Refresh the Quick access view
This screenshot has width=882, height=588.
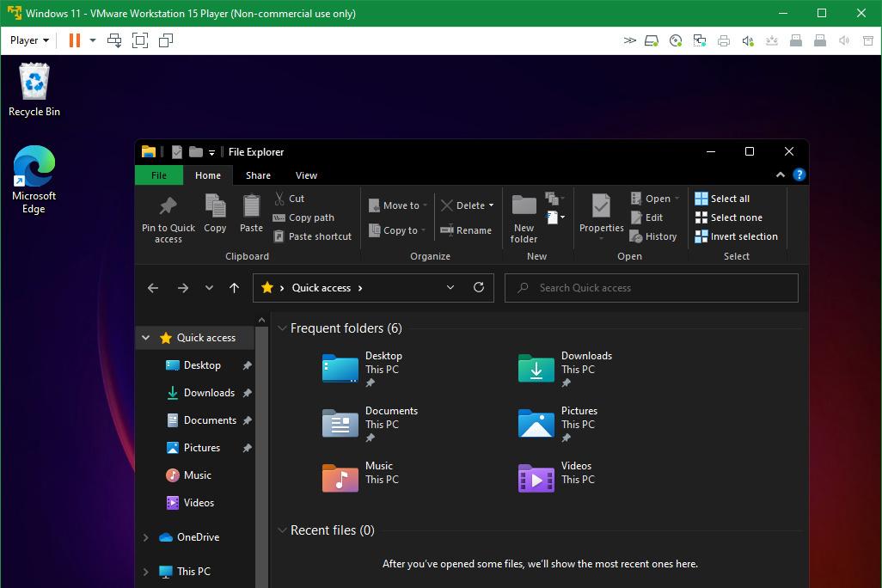tap(479, 287)
